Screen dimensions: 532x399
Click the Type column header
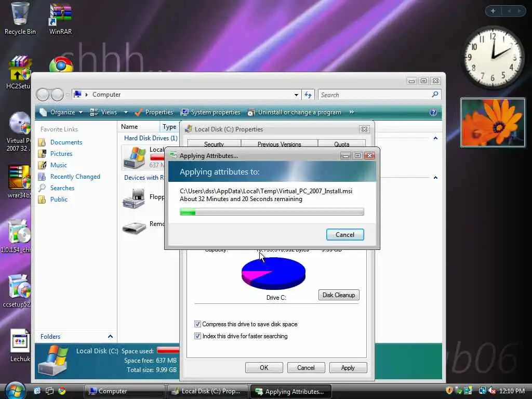169,127
